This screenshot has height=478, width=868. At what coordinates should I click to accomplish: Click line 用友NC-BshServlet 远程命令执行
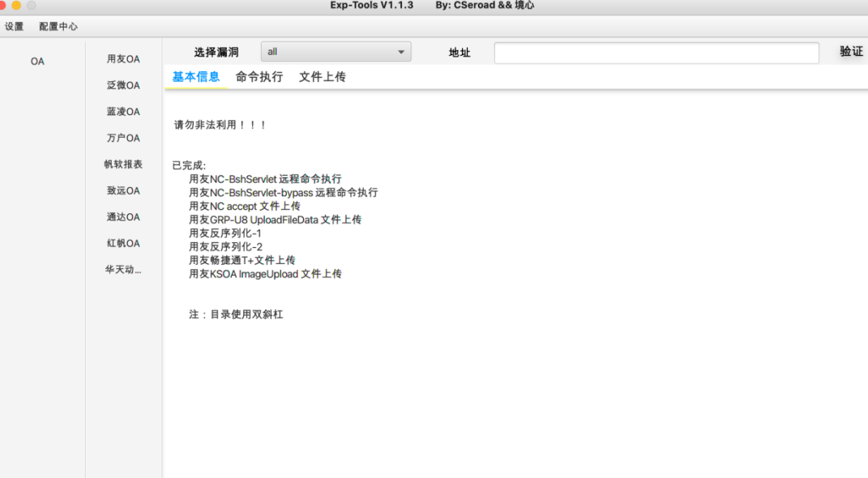265,179
